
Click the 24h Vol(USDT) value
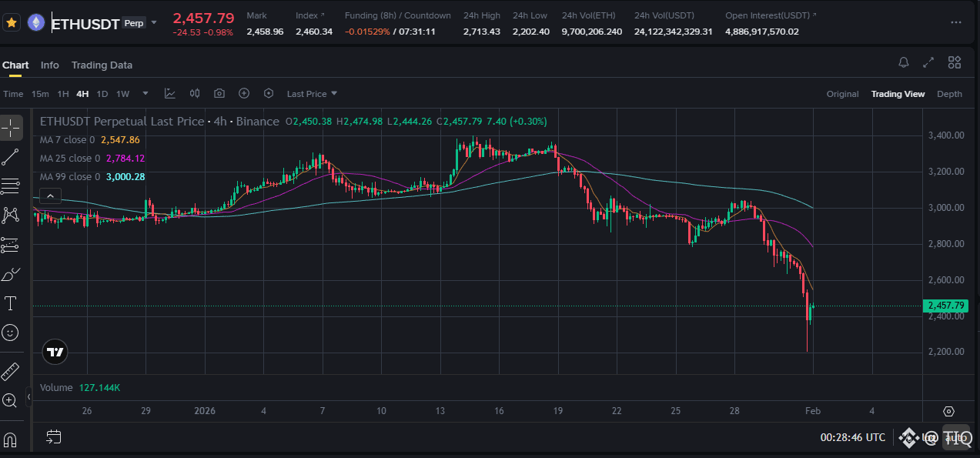(674, 32)
